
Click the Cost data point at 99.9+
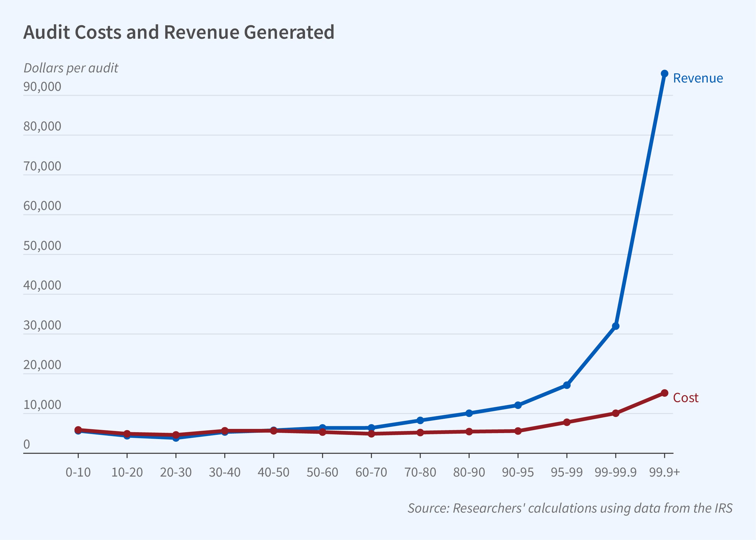click(664, 393)
